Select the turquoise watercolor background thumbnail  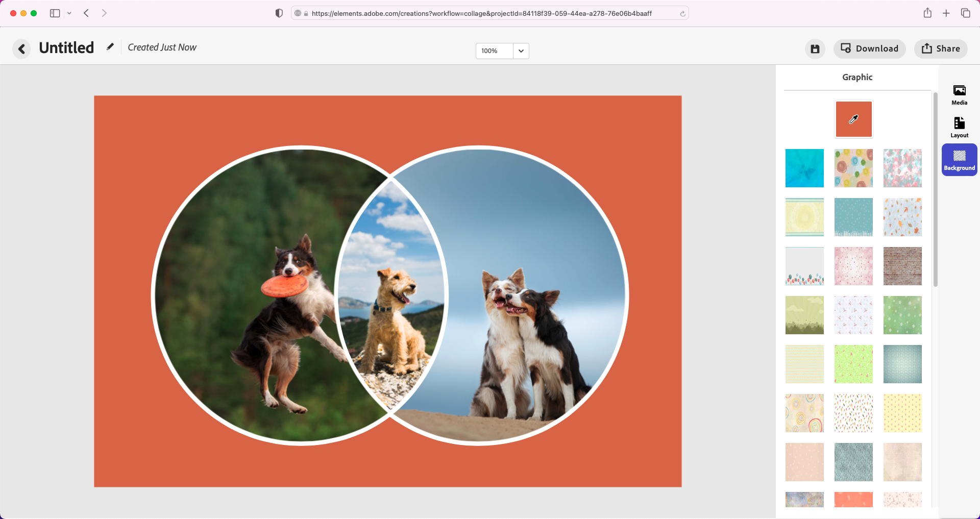tap(804, 168)
